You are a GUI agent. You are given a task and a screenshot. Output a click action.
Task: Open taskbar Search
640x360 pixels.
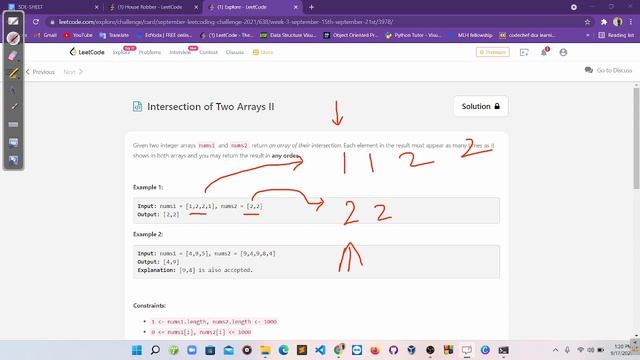[x=155, y=350]
